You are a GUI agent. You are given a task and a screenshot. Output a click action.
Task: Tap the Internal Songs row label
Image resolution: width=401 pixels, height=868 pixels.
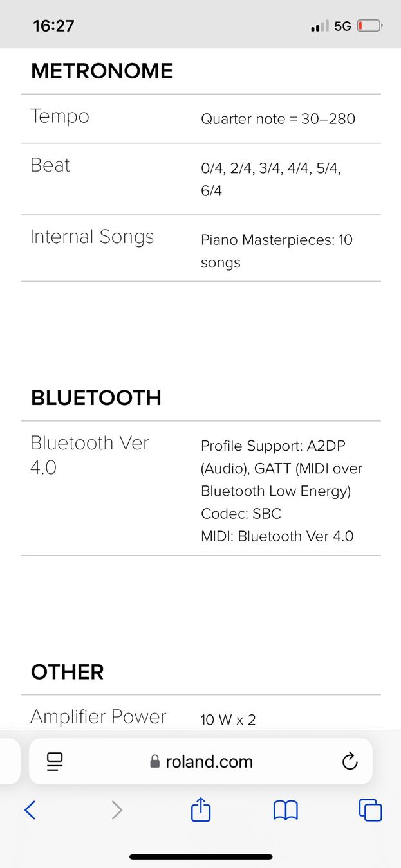pos(92,237)
